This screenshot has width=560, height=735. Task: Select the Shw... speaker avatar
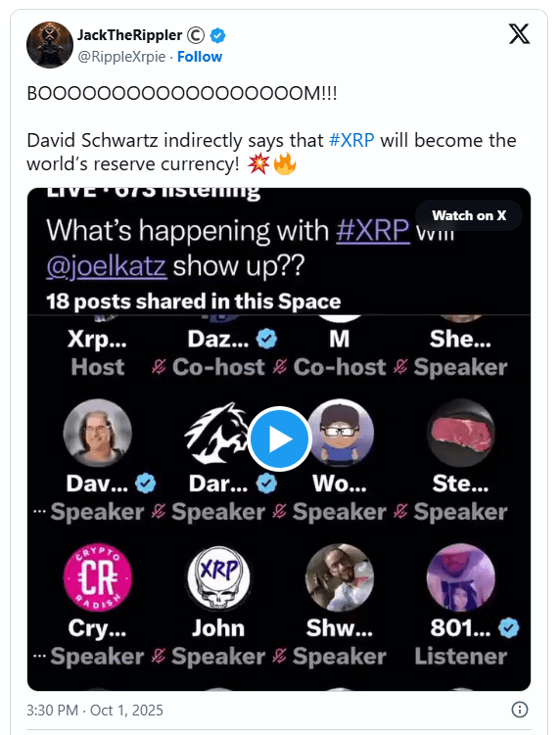(x=340, y=578)
